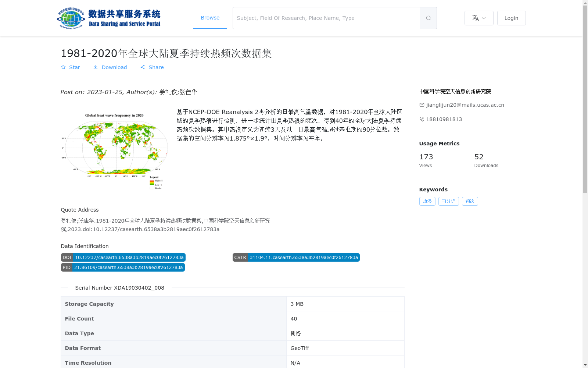Image resolution: width=588 pixels, height=368 pixels.
Task: Open the Data Sharing and Service Portal logo
Action: coord(109,18)
